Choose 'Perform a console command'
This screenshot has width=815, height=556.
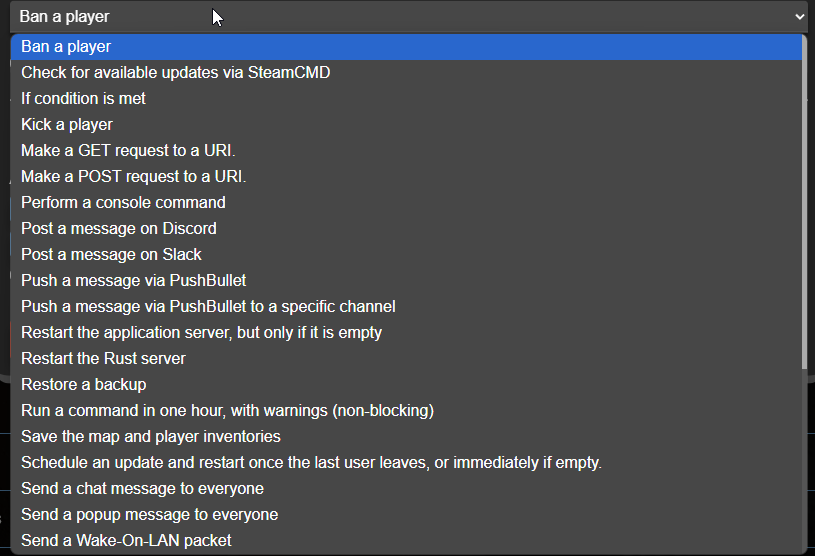pyautogui.click(x=406, y=203)
